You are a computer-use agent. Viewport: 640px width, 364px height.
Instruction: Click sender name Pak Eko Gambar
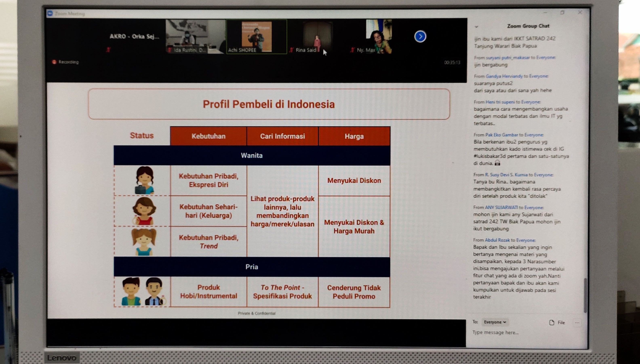pyautogui.click(x=501, y=135)
